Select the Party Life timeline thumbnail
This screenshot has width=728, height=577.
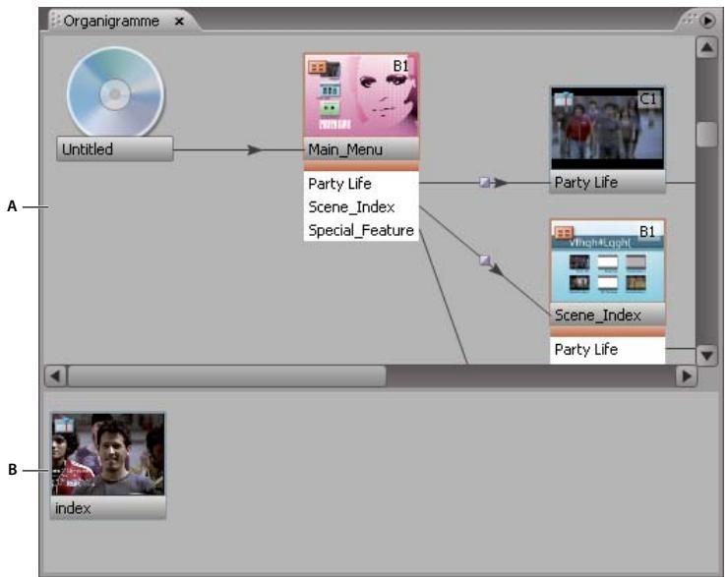click(x=607, y=128)
